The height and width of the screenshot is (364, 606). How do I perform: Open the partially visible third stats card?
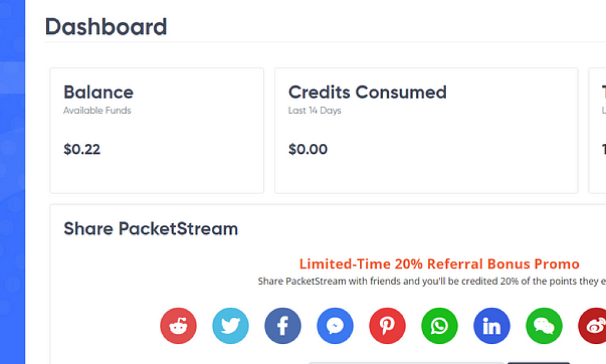pos(598,130)
